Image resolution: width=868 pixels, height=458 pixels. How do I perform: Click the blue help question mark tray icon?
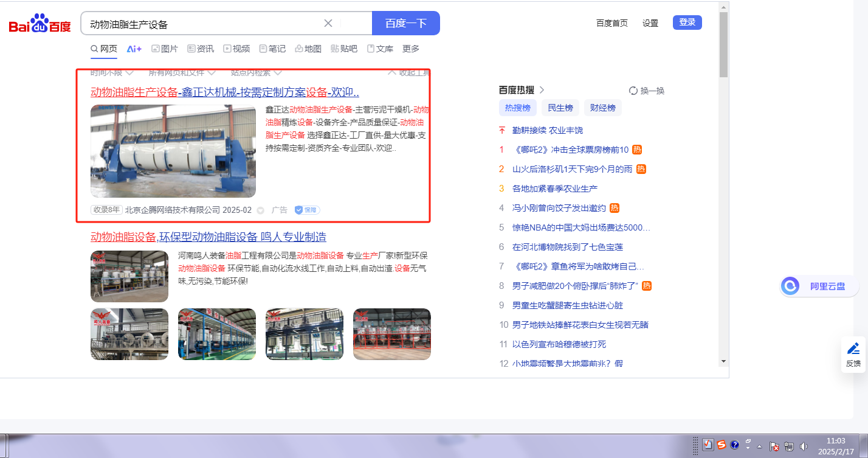734,445
